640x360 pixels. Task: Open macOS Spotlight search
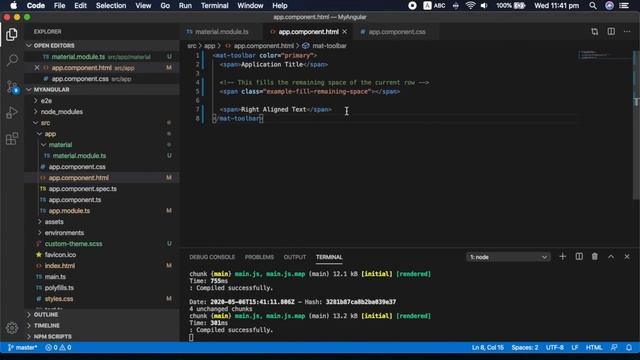tap(593, 6)
